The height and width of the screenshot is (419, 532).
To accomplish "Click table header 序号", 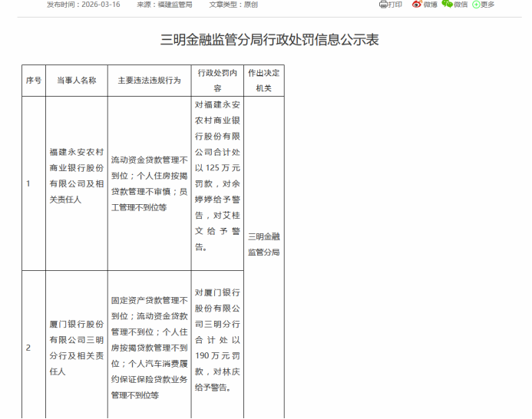I will tap(34, 81).
